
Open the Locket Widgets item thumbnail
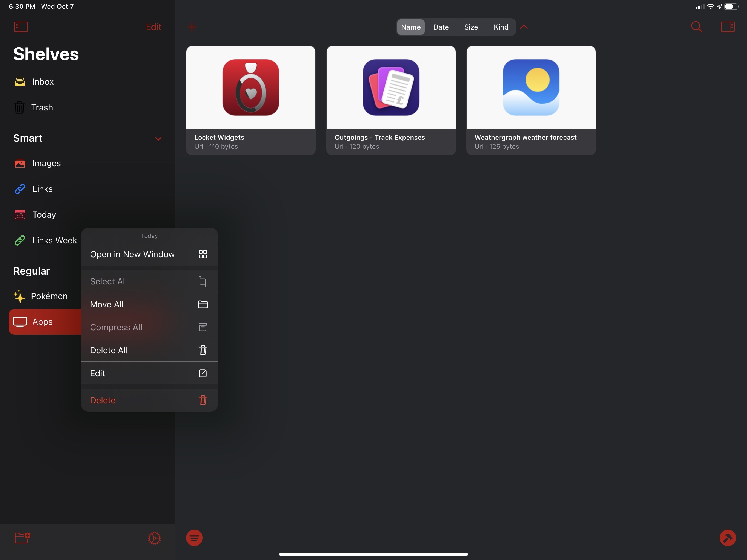(250, 87)
